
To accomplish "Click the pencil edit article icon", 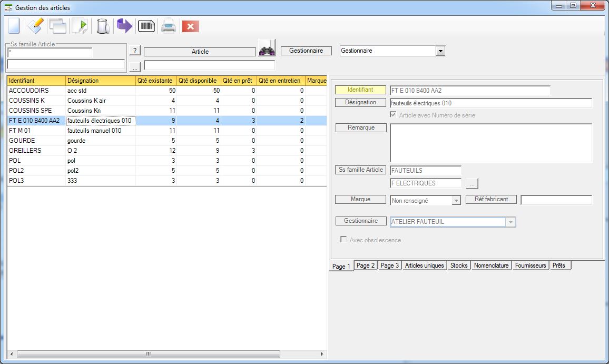I will click(x=35, y=26).
